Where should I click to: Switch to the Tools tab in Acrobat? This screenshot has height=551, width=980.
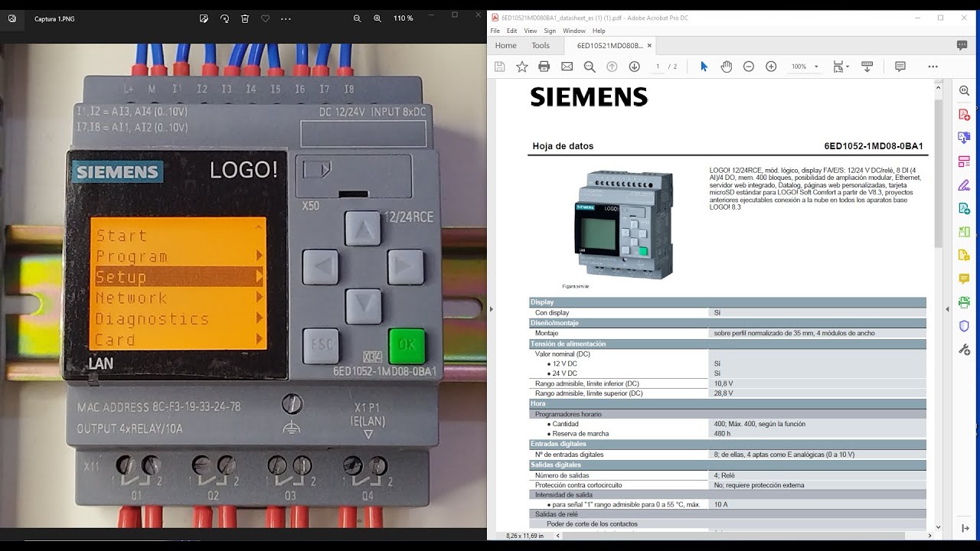click(x=541, y=45)
